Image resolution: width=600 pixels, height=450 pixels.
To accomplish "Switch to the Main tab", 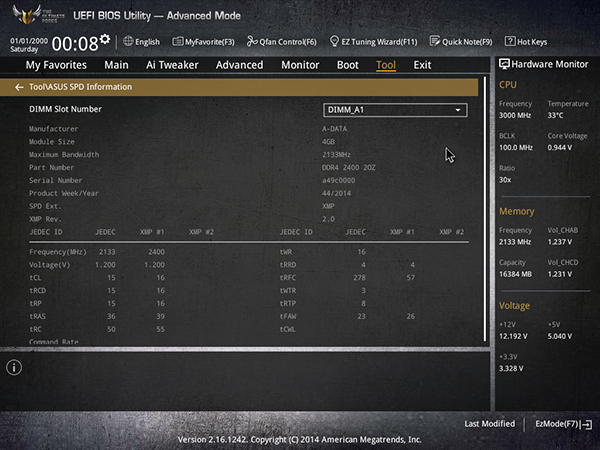I will 116,65.
